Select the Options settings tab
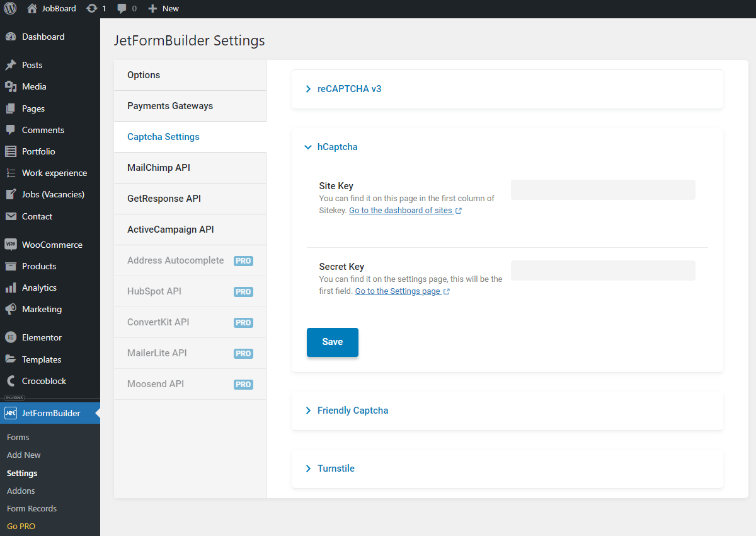The height and width of the screenshot is (536, 756). pyautogui.click(x=144, y=75)
